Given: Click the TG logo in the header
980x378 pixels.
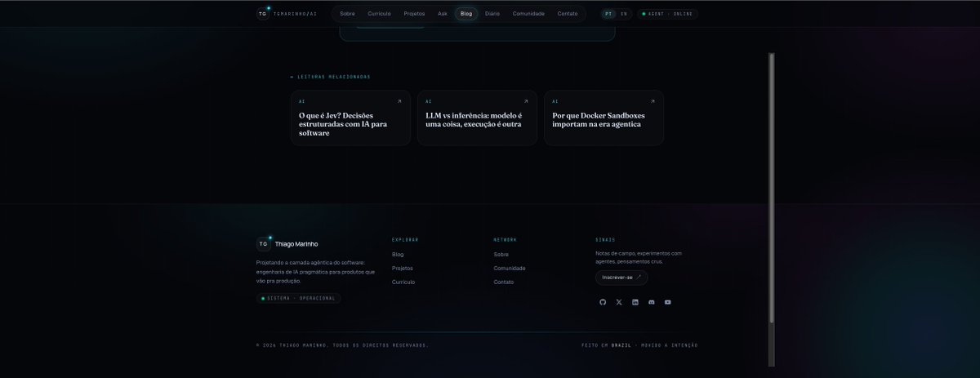Looking at the screenshot, I should click(x=263, y=14).
